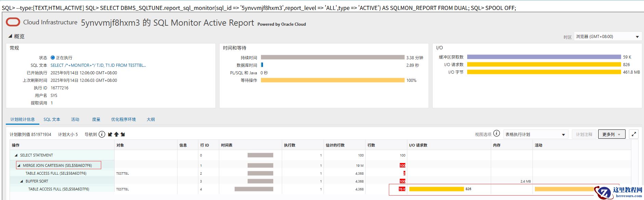Switch to the 活动 tab

75,119
